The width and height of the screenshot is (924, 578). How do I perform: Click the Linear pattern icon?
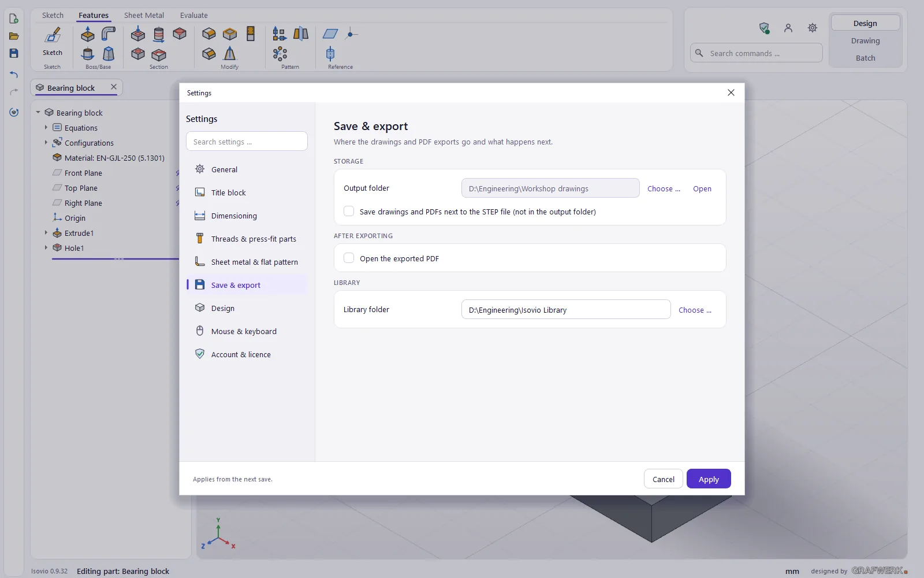tap(280, 34)
